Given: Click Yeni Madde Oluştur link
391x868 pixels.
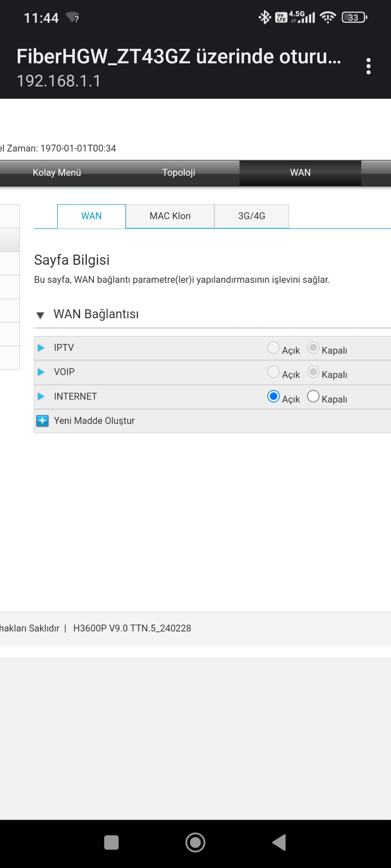Looking at the screenshot, I should [x=94, y=421].
